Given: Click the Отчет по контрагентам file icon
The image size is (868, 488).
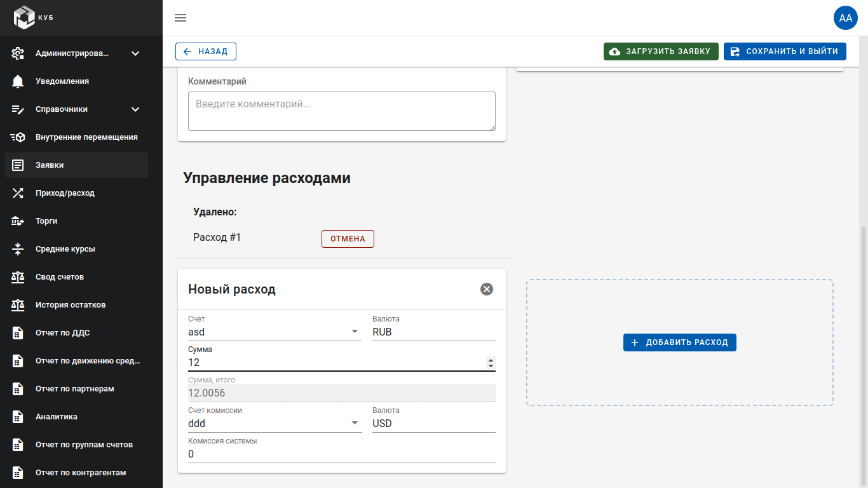Looking at the screenshot, I should [18, 473].
